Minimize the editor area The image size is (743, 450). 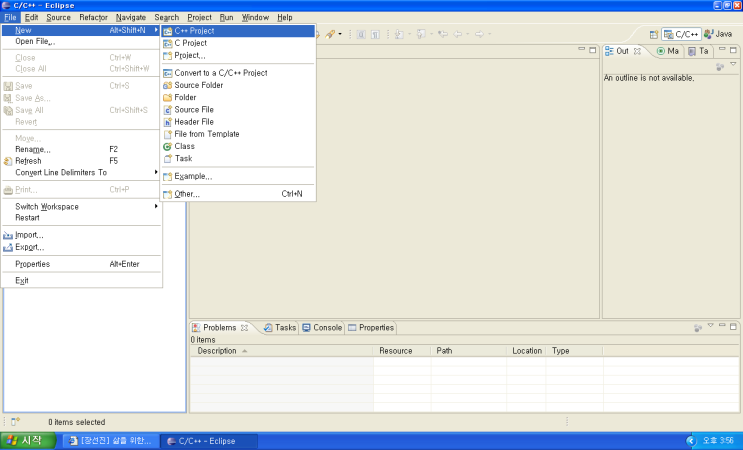point(581,49)
